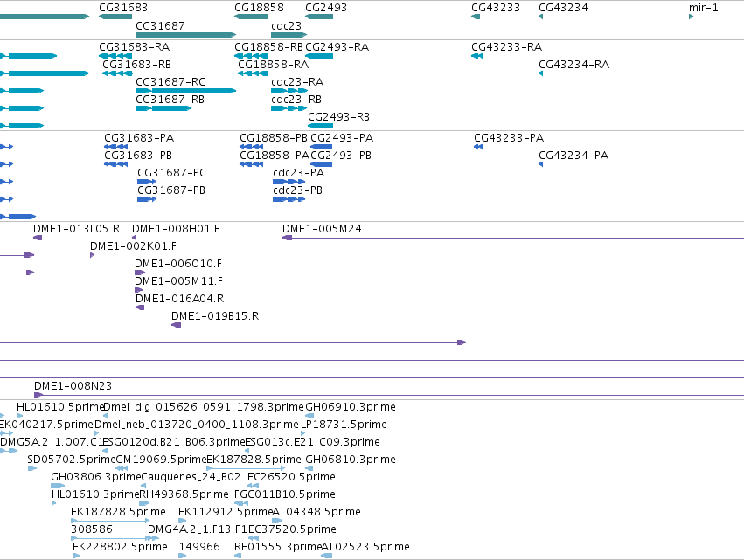Click the mir-1 gene marker

[x=692, y=17]
